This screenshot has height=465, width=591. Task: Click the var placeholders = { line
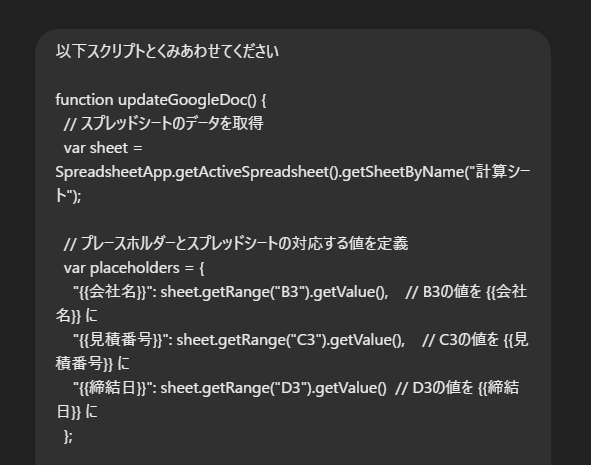134,268
